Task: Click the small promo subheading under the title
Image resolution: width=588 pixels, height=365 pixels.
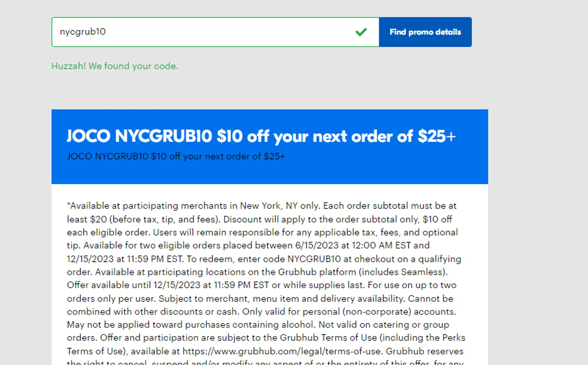Action: pyautogui.click(x=176, y=156)
